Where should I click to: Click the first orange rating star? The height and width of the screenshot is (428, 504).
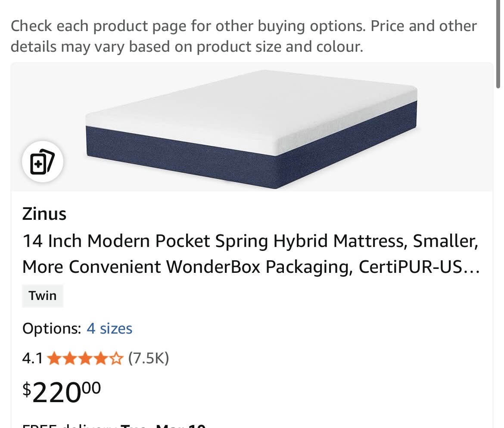coord(54,358)
